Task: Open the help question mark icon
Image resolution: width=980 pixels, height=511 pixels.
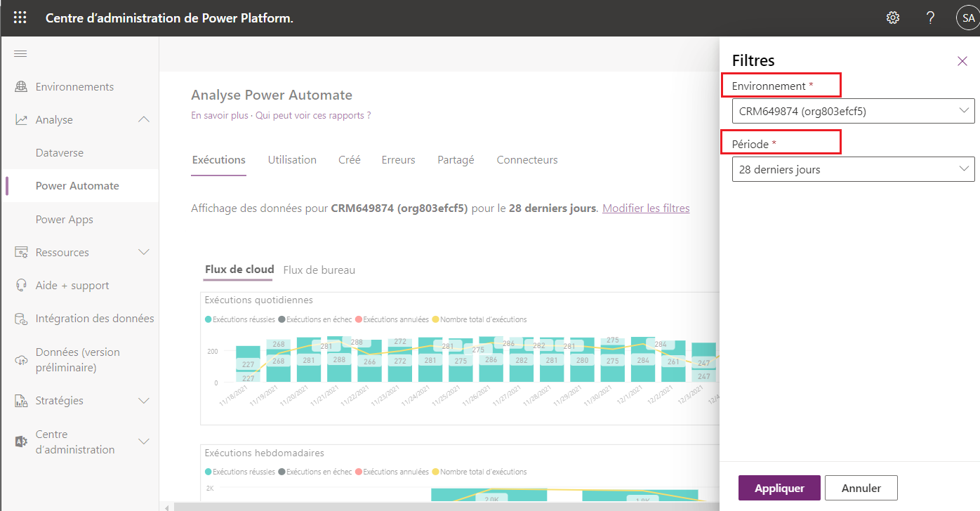Action: point(930,18)
